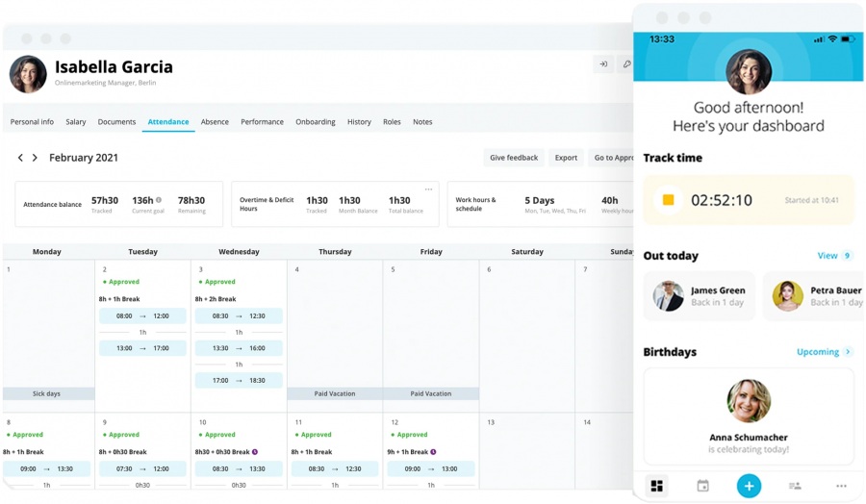This screenshot has height=504, width=866.
Task: Click the Give feedback button
Action: point(514,158)
